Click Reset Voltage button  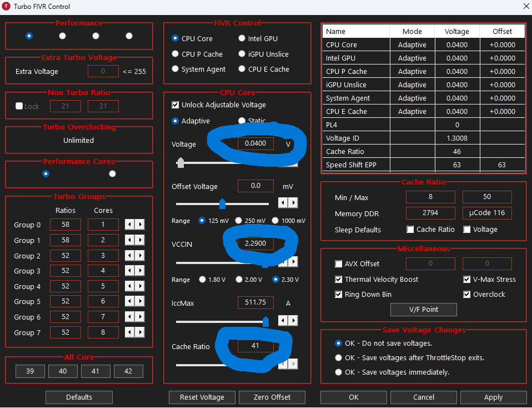[202, 397]
